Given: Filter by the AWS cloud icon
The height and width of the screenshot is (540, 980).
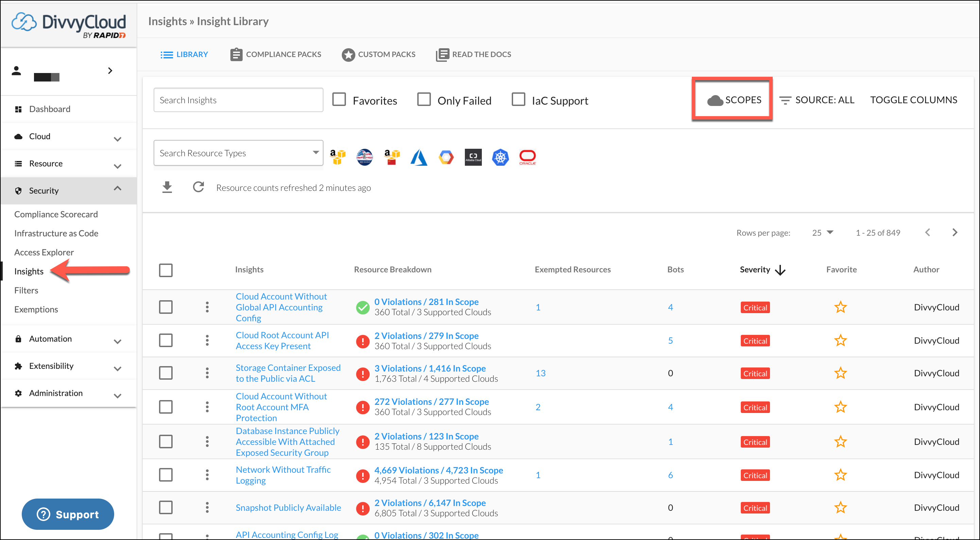Looking at the screenshot, I should tap(337, 157).
